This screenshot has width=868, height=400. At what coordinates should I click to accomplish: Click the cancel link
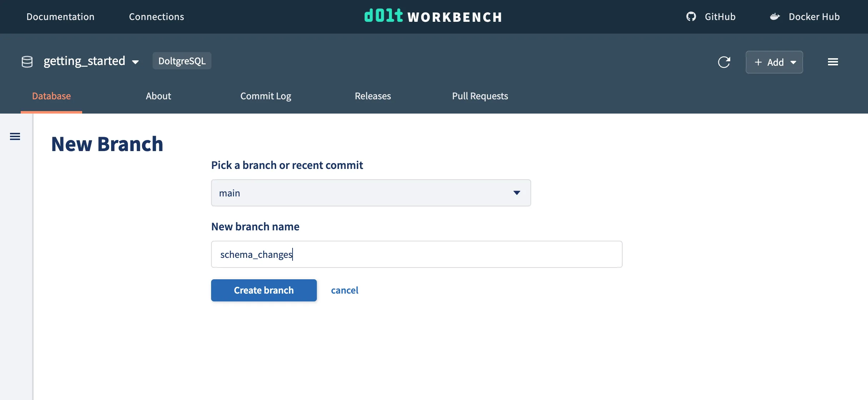tap(344, 290)
